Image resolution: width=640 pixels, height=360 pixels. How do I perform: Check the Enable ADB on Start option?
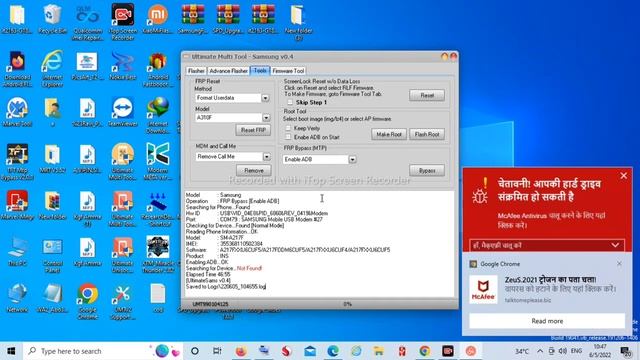[x=288, y=137]
